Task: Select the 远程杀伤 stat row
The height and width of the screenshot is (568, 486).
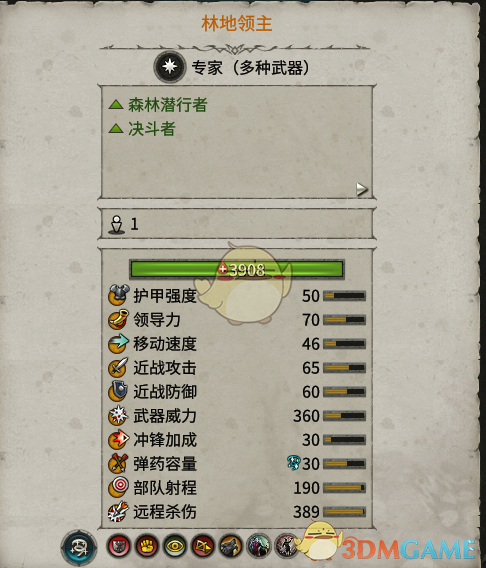Action: [x=237, y=512]
